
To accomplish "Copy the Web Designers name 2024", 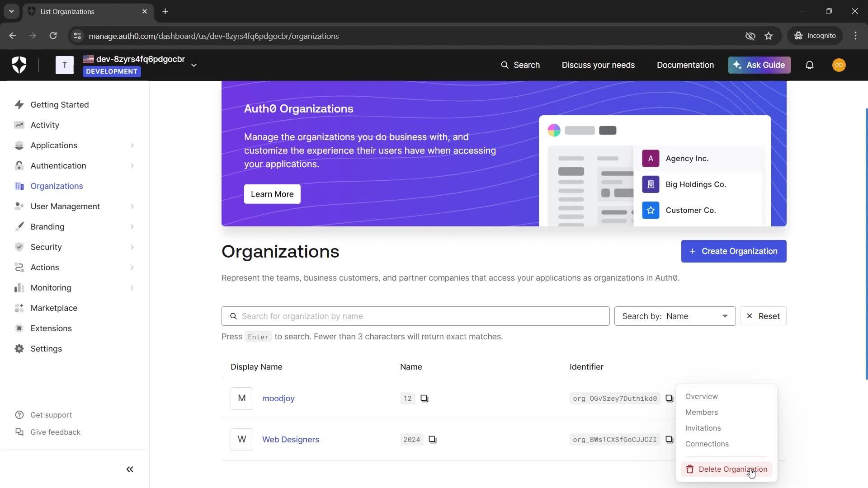I will [433, 440].
